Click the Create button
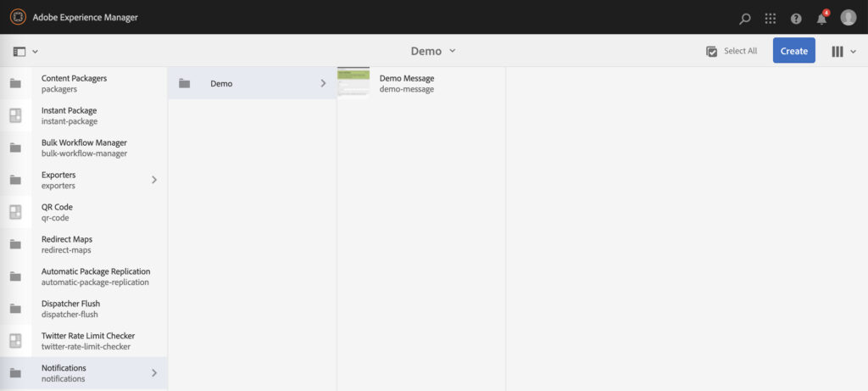The height and width of the screenshot is (391, 868). [x=793, y=50]
